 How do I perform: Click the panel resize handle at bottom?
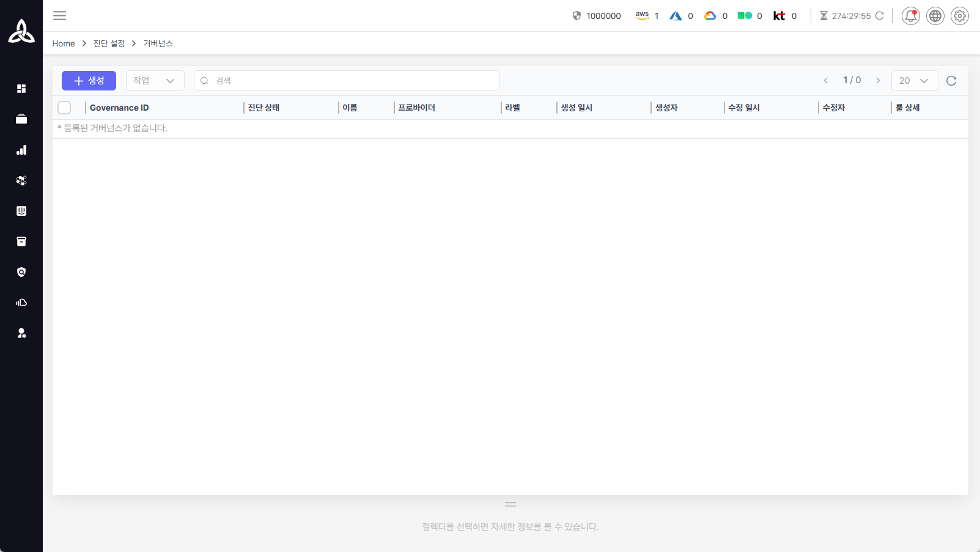[x=510, y=504]
